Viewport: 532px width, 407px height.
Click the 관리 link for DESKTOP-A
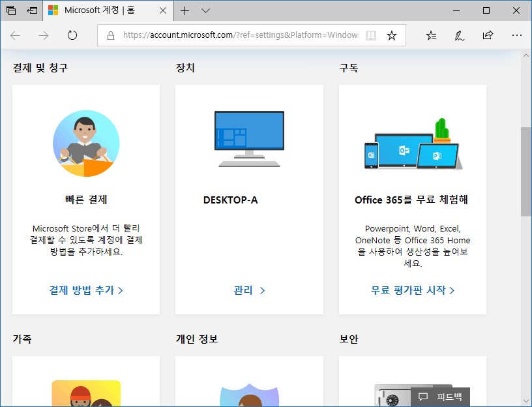click(x=249, y=290)
